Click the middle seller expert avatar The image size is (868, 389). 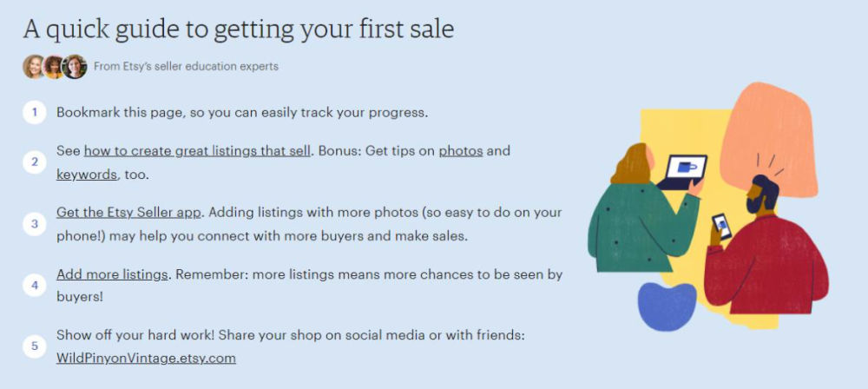coord(54,67)
